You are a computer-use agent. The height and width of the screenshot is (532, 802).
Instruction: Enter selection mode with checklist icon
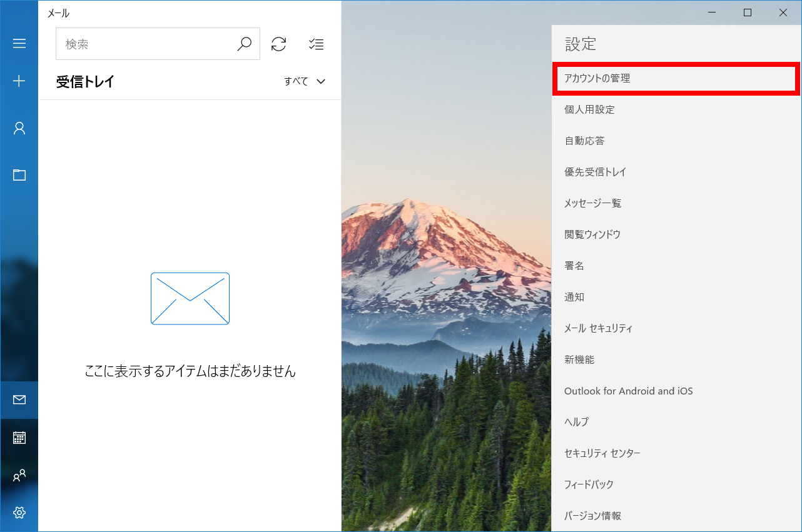[316, 44]
